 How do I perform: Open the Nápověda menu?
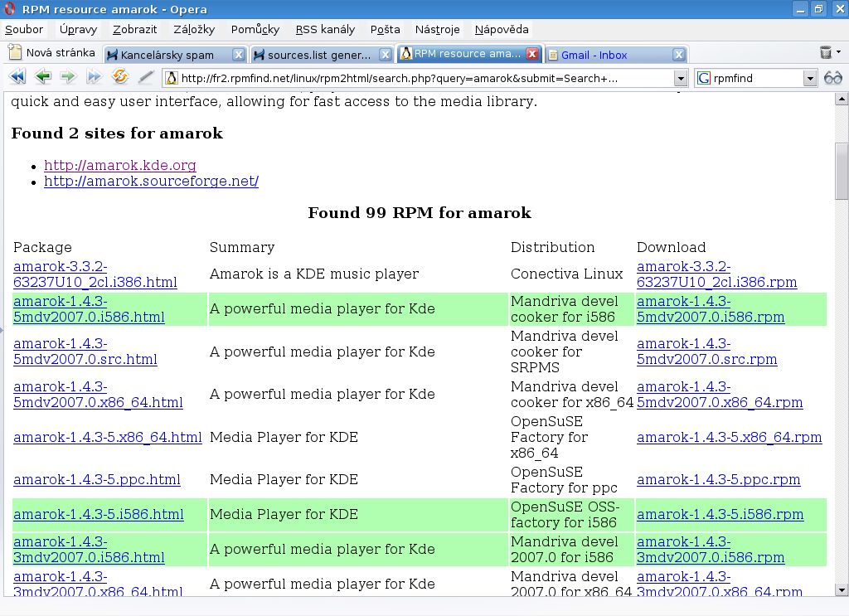tap(502, 29)
